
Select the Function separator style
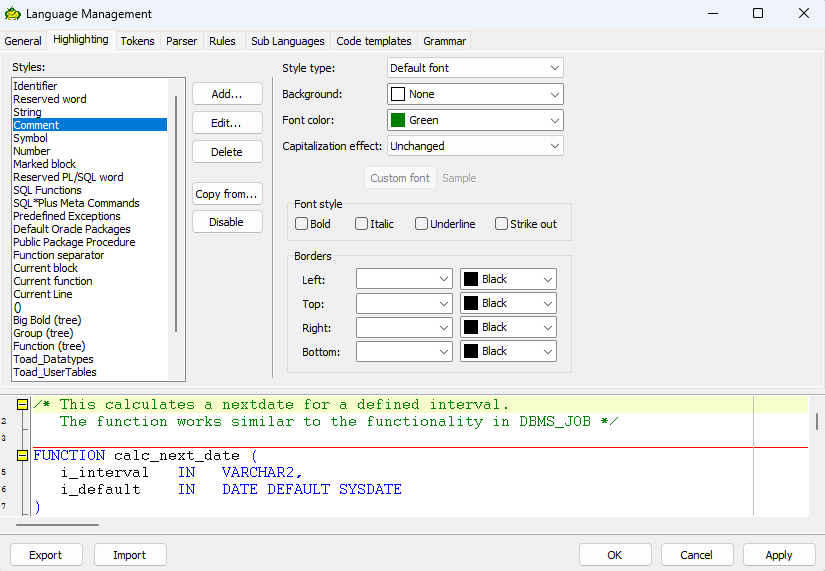(x=90, y=255)
